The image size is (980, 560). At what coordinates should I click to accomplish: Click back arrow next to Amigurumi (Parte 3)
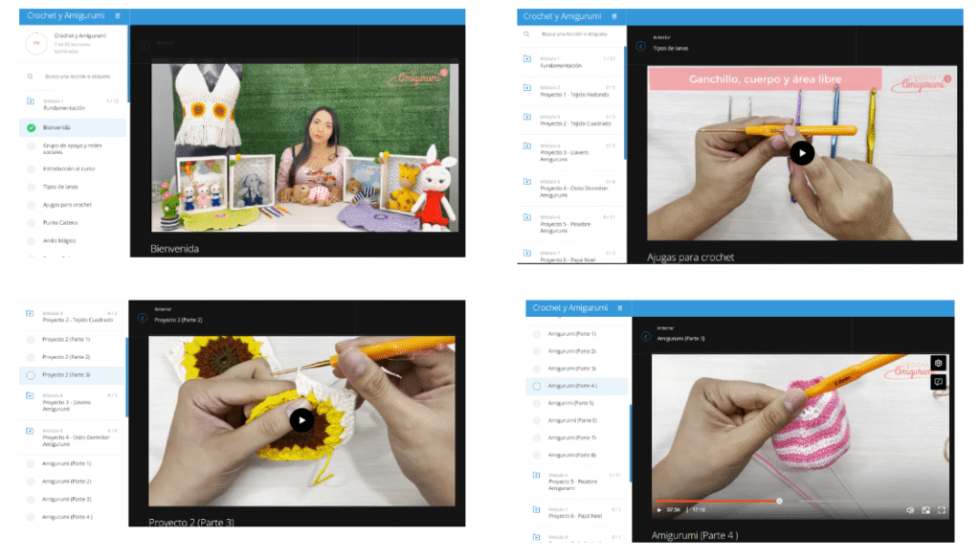[645, 337]
